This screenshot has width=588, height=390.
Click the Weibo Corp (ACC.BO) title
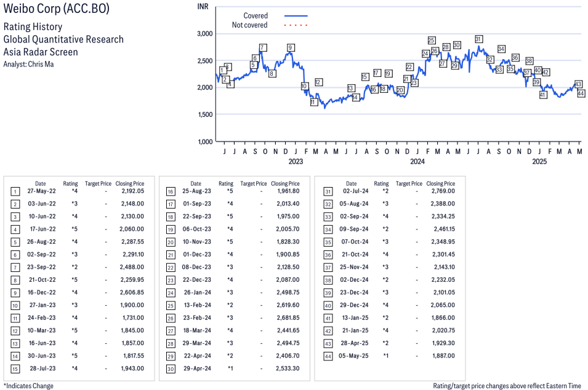tap(56, 8)
